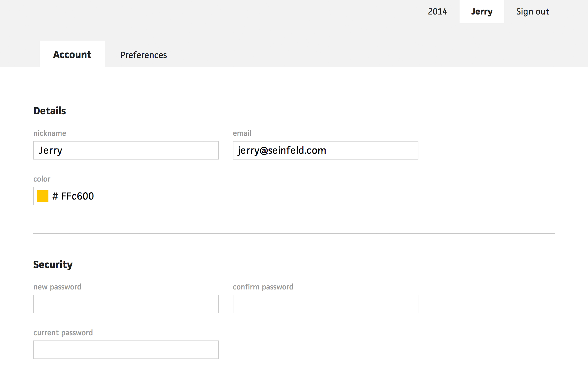Image resolution: width=588 pixels, height=384 pixels.
Task: Click the new password label
Action: [57, 287]
